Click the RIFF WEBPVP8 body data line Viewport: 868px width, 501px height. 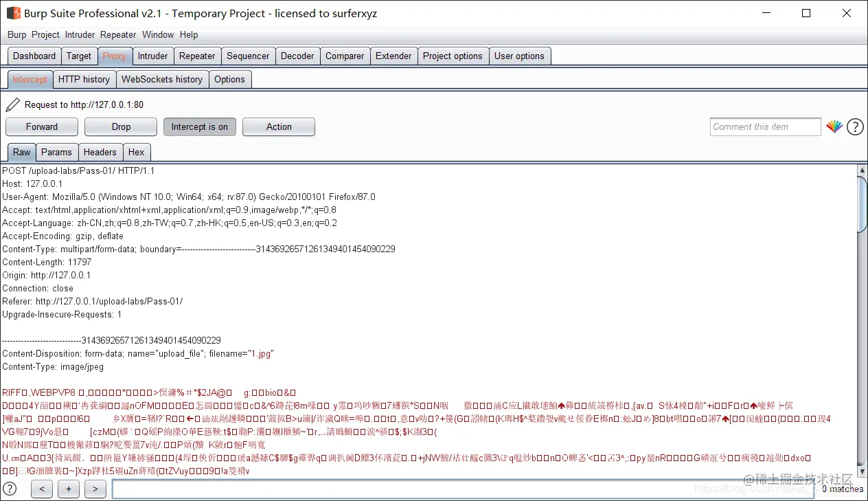pos(149,393)
